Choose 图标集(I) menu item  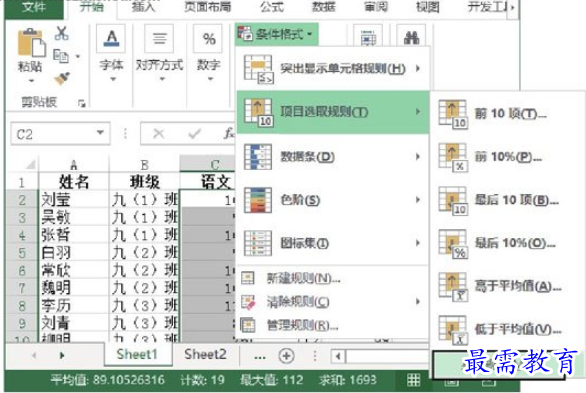point(333,244)
